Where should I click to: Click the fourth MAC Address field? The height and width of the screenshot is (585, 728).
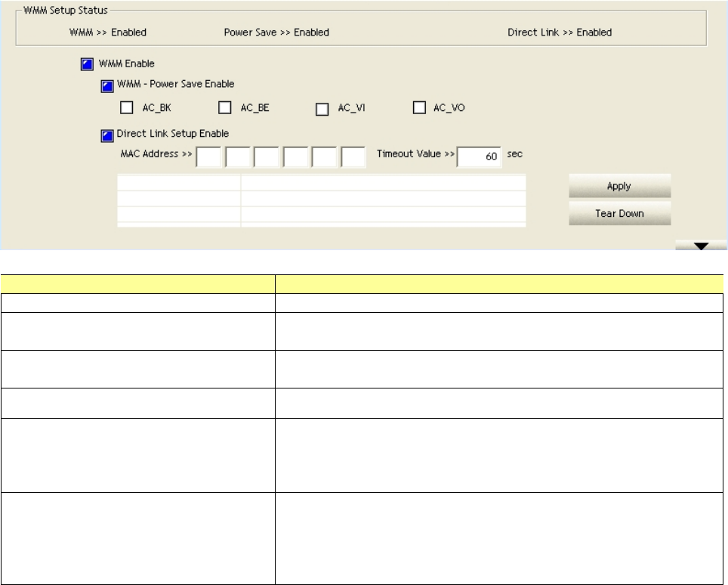pyautogui.click(x=296, y=156)
